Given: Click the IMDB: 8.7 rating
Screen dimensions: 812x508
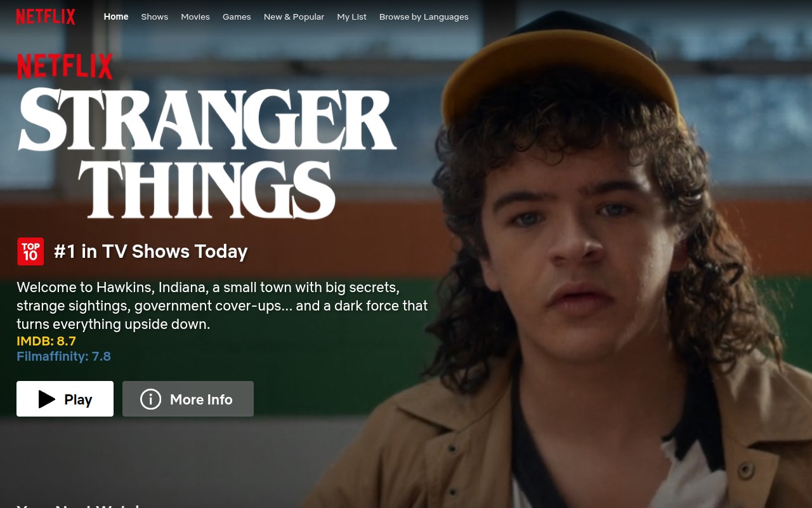Looking at the screenshot, I should coord(46,341).
